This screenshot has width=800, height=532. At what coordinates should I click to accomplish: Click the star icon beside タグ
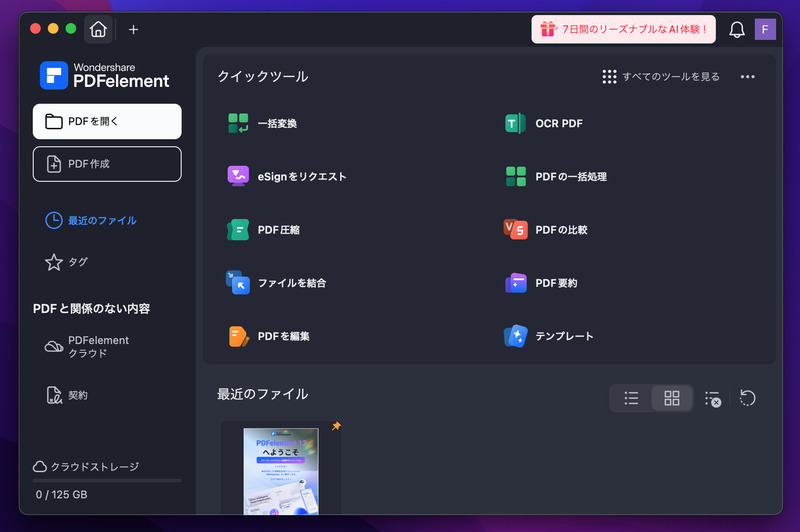(54, 262)
